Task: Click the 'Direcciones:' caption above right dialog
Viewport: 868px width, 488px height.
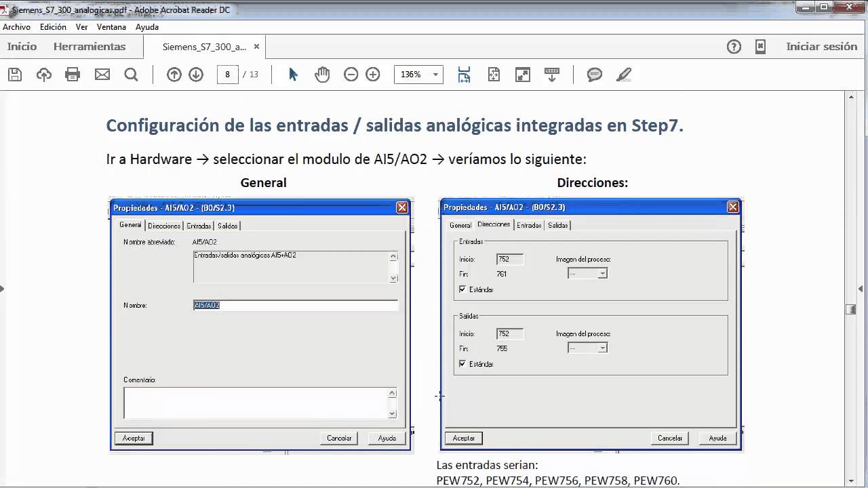Action: 593,182
